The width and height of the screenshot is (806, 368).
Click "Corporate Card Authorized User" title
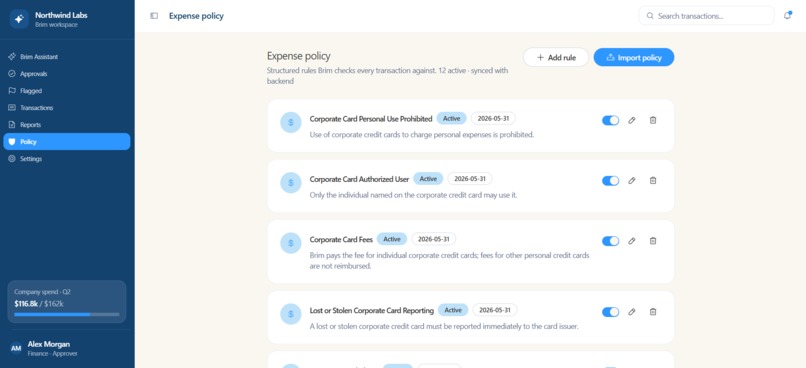tap(359, 179)
